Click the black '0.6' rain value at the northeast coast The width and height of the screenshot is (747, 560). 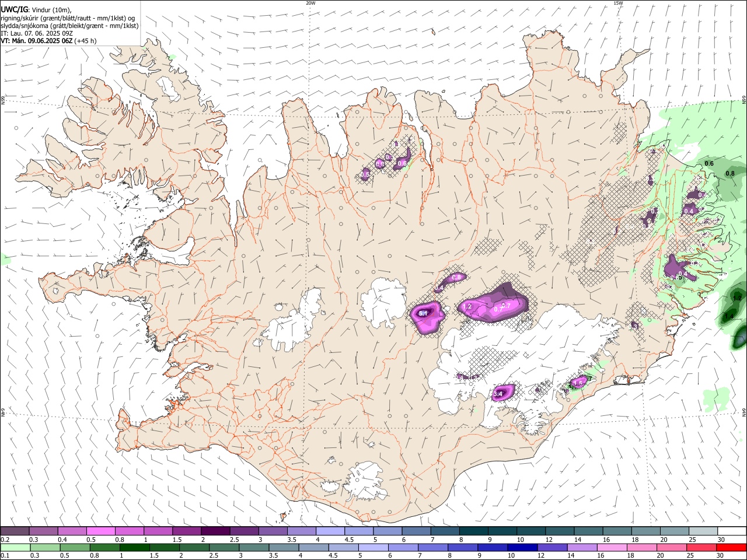tap(709, 164)
